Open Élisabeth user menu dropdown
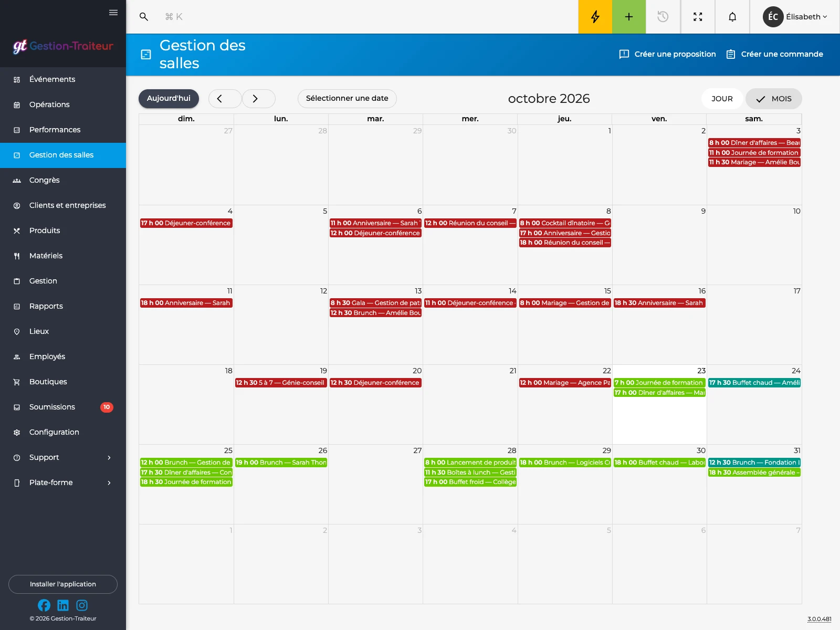 pos(806,17)
